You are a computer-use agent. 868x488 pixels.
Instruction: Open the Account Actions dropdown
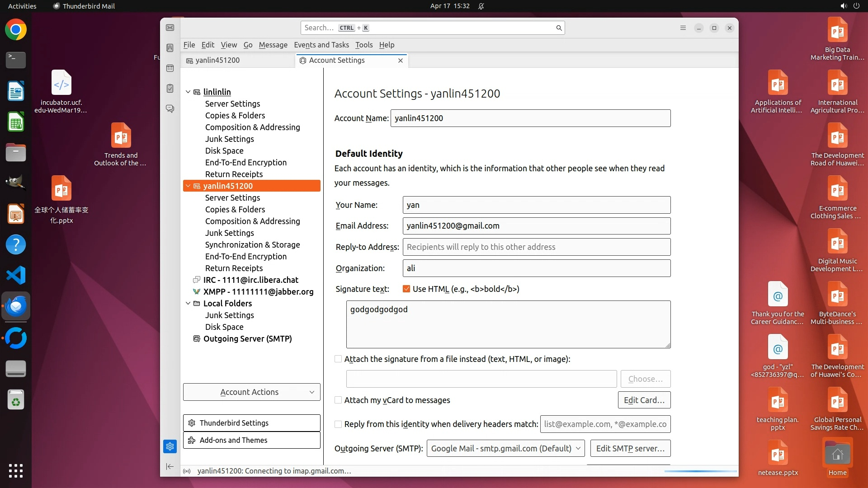pyautogui.click(x=251, y=392)
